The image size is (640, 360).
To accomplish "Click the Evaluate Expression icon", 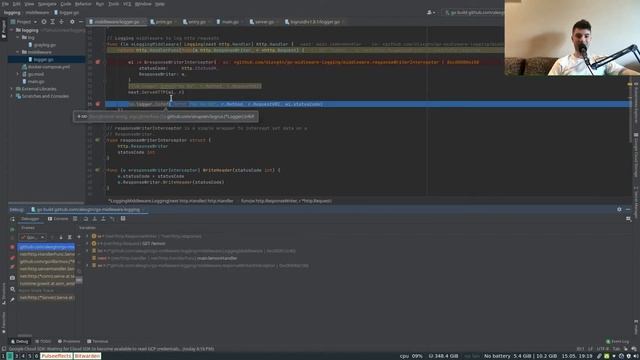I will [x=123, y=219].
